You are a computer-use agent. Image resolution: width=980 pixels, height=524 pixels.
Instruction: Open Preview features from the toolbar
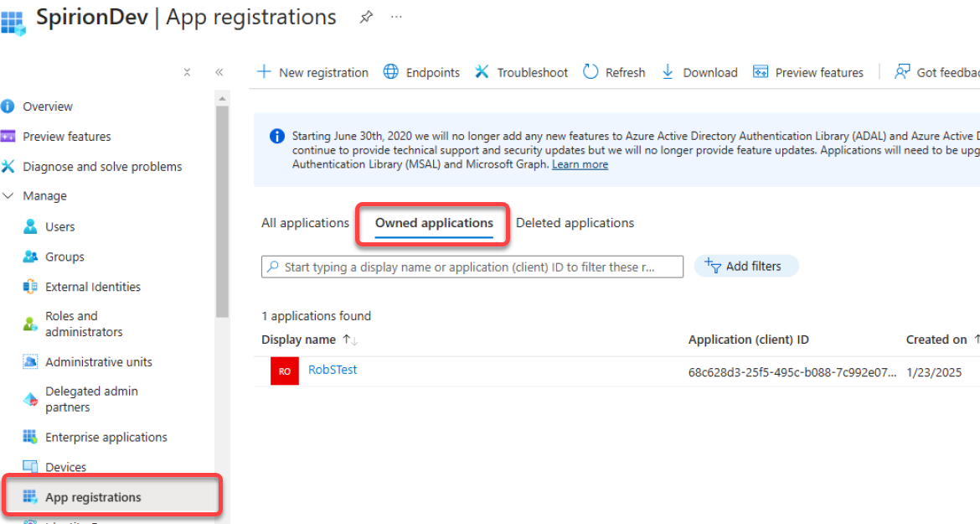click(761, 72)
